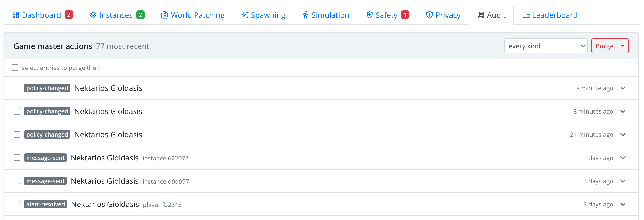Click the red Safety badge showing 1
Viewport: 644px width, 220px height.
(x=405, y=15)
